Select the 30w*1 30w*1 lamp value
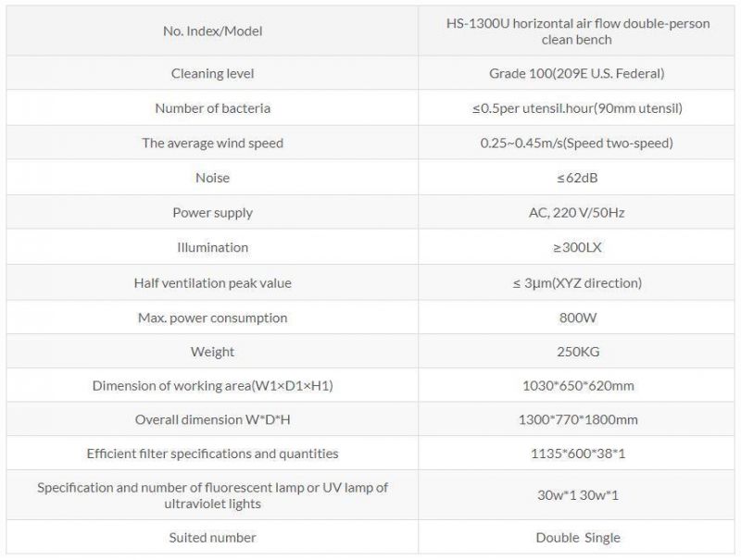The height and width of the screenshot is (560, 741). pyautogui.click(x=577, y=495)
